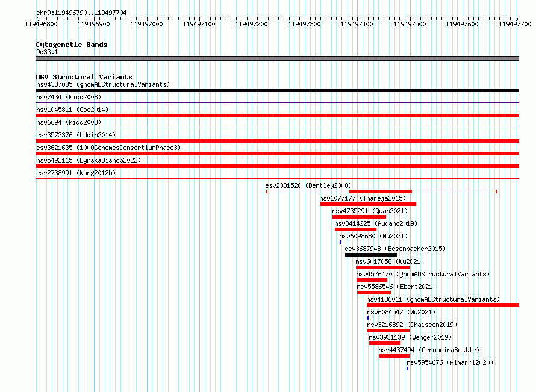536x392 pixels.
Task: Click nsv4186011 (gnomADStructuralVariants) label
Action: coord(433,299)
